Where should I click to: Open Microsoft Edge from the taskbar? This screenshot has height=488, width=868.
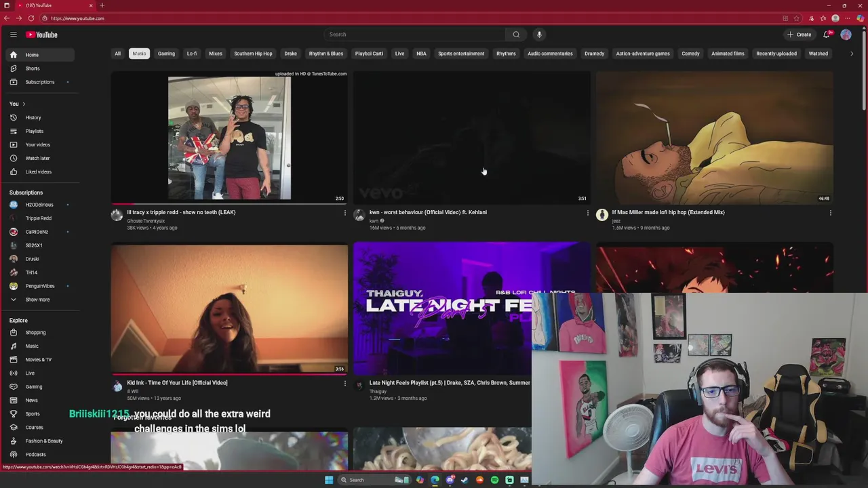[x=435, y=480]
